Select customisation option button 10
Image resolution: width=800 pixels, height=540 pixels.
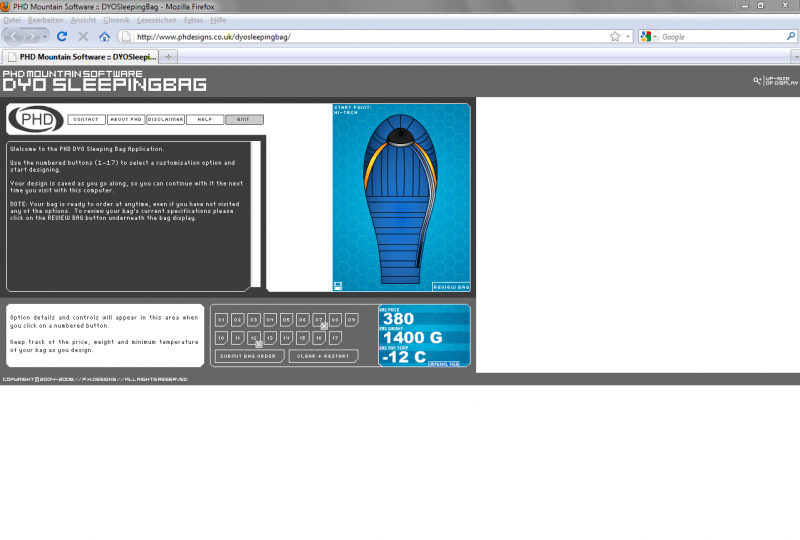coord(221,338)
